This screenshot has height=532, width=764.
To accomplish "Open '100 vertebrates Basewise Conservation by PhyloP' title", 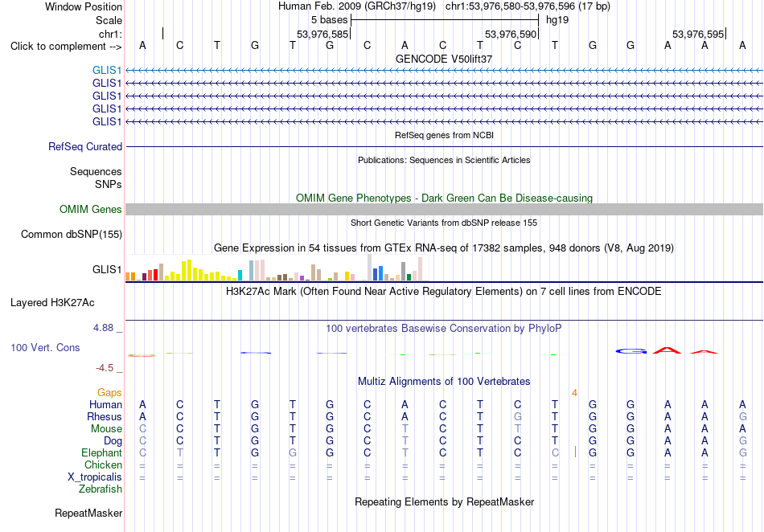I will click(444, 328).
